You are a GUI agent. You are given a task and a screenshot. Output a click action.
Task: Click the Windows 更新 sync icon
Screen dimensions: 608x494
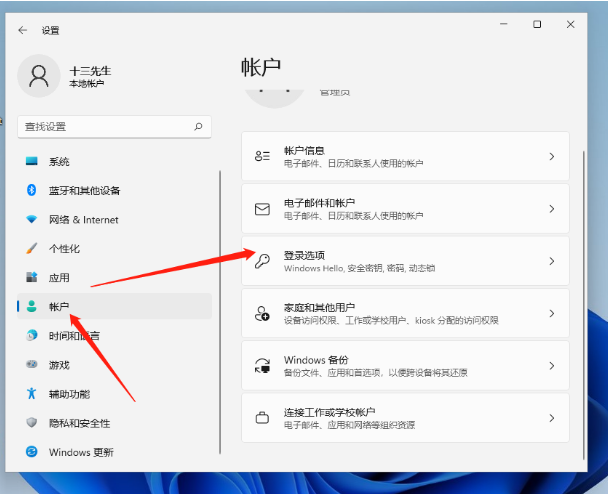tap(31, 452)
